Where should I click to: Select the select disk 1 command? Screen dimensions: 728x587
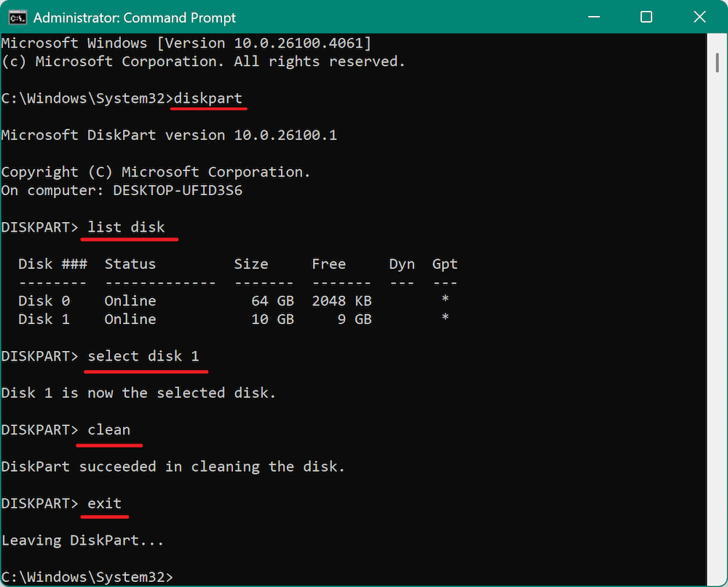pyautogui.click(x=146, y=355)
